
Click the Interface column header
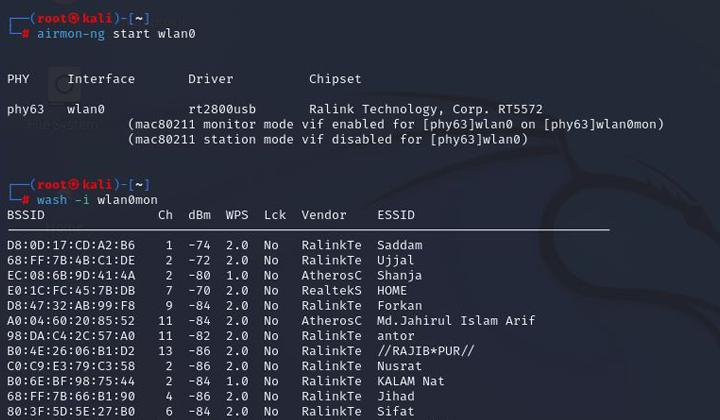point(101,79)
